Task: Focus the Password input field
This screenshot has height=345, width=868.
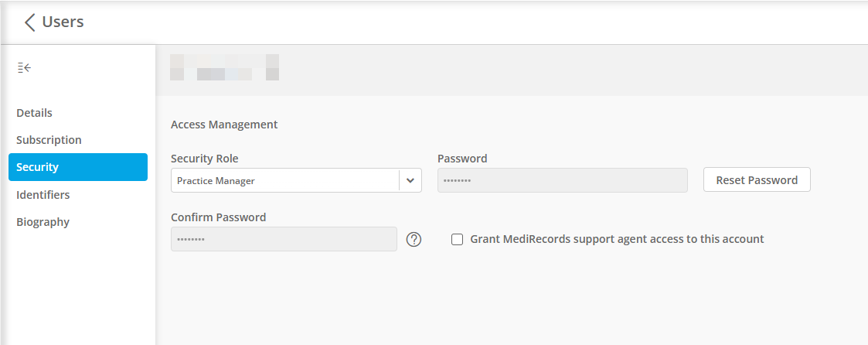Action: point(563,180)
